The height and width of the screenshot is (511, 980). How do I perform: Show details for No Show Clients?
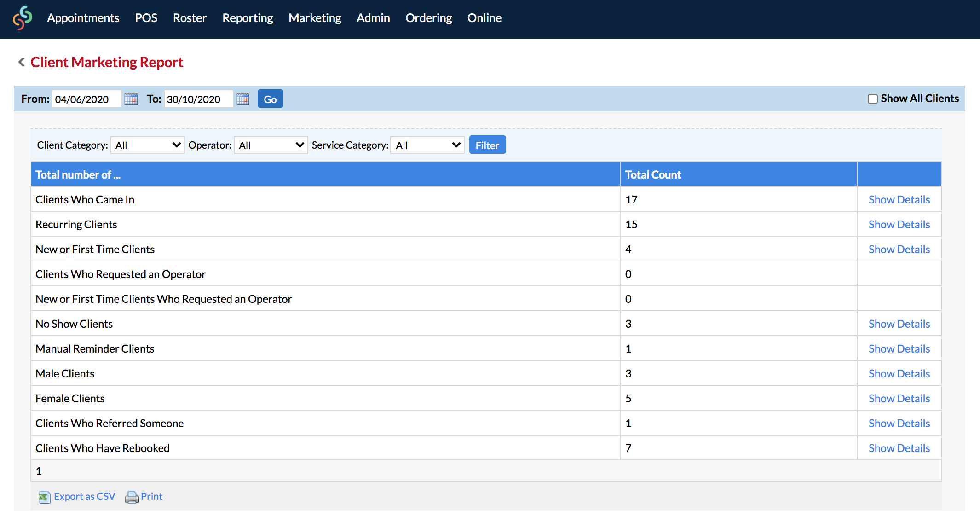899,324
